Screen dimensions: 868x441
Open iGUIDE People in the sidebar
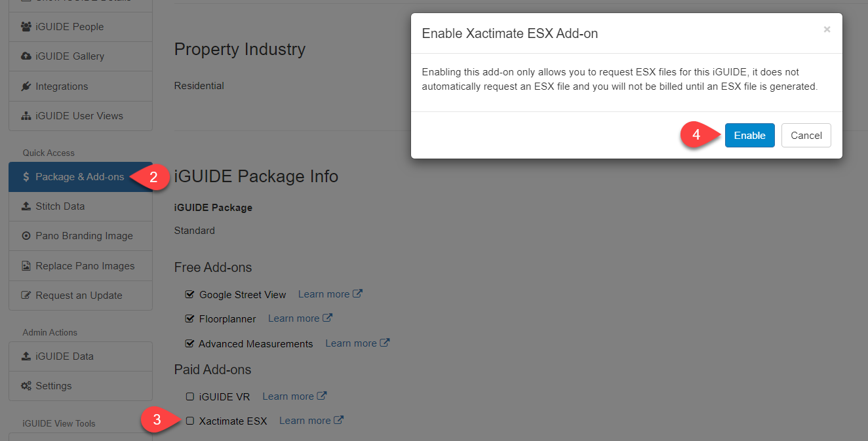(81, 27)
